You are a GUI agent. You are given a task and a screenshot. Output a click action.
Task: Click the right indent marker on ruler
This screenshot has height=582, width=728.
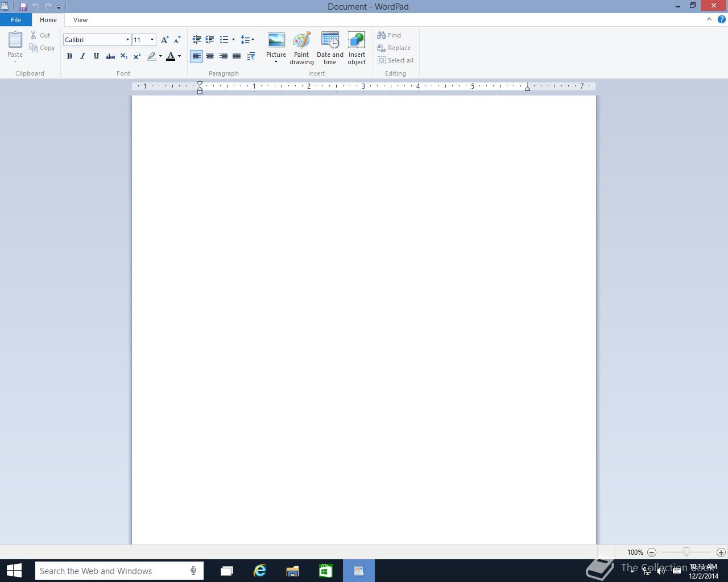[527, 88]
